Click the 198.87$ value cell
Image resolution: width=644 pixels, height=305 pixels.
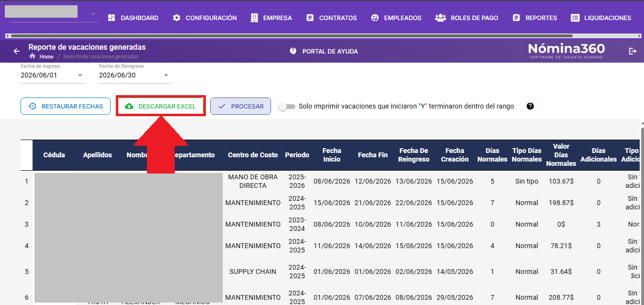560,203
